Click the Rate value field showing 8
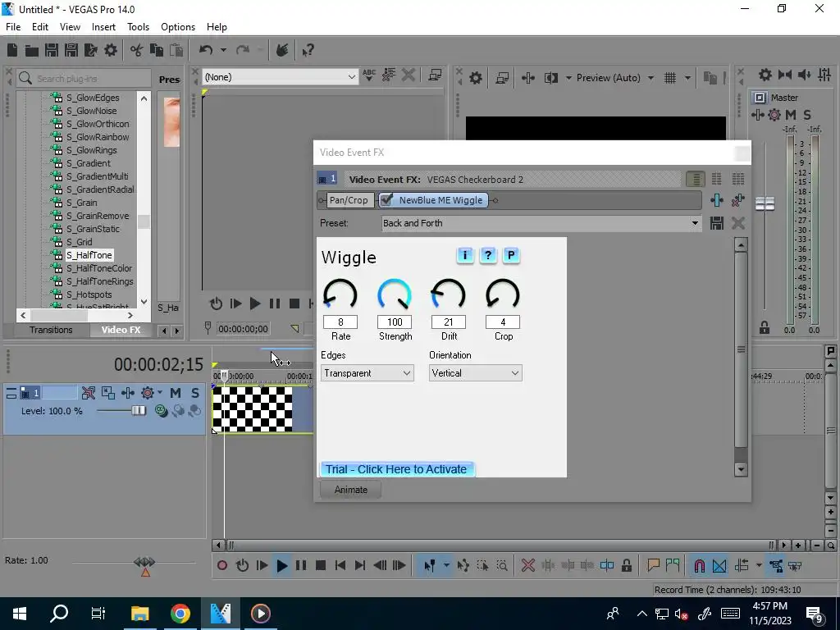The image size is (840, 630). click(340, 322)
